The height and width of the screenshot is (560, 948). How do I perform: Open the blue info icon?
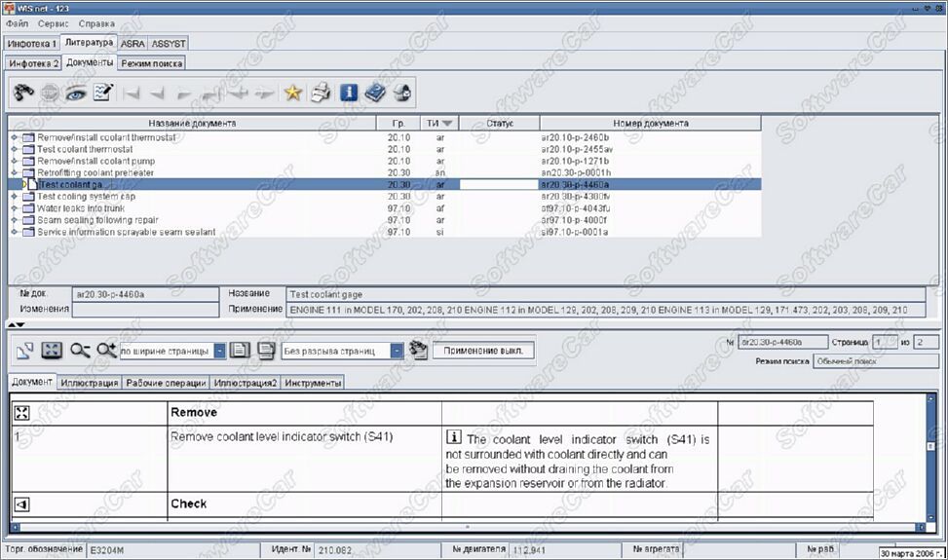pos(348,93)
